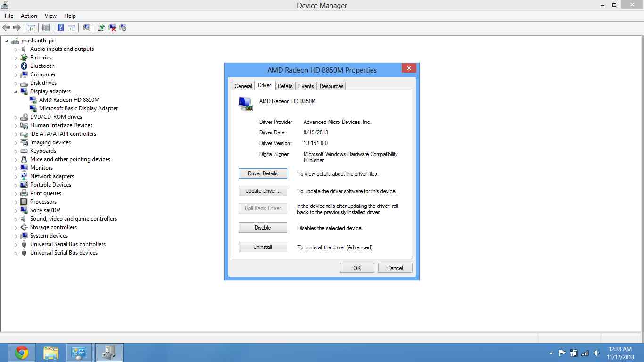Open the Action menu
644x362 pixels.
[x=29, y=16]
